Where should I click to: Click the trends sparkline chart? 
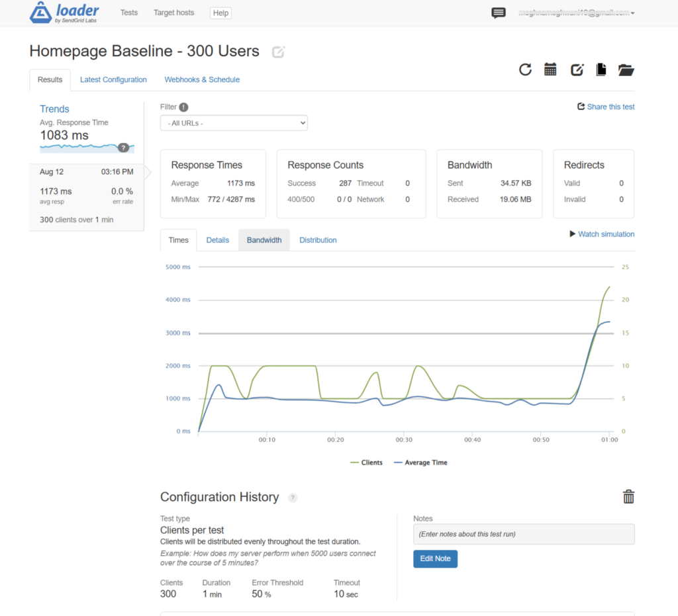click(x=87, y=148)
